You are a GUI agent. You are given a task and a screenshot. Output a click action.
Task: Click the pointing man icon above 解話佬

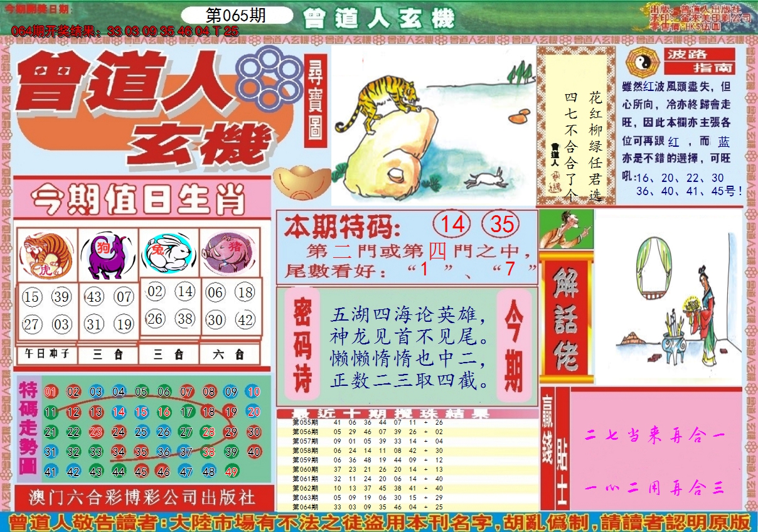(565, 229)
